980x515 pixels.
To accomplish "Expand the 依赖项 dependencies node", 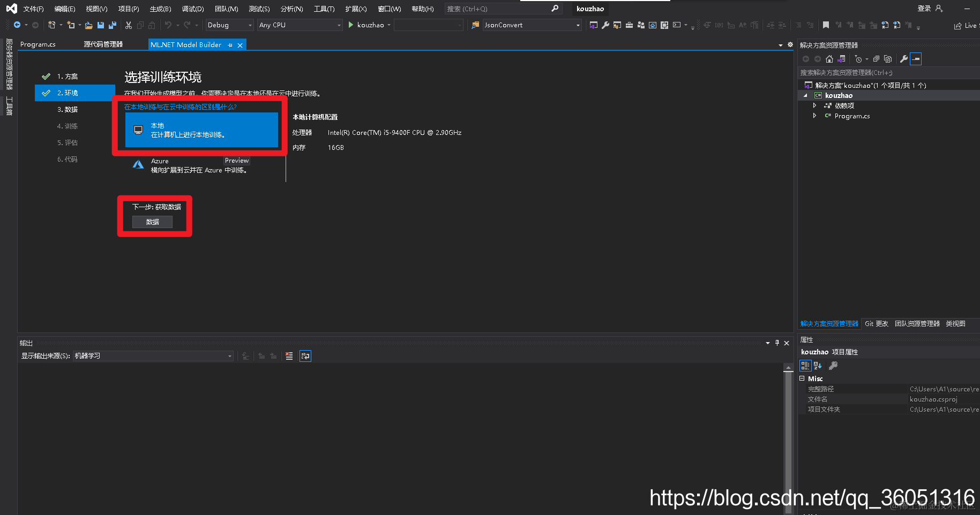I will [814, 105].
